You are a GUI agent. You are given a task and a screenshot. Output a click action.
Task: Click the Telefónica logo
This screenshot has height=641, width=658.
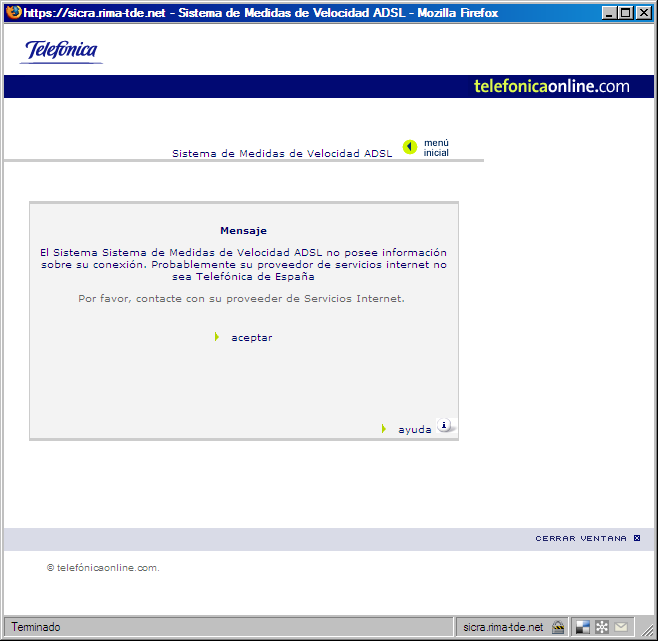[62, 51]
